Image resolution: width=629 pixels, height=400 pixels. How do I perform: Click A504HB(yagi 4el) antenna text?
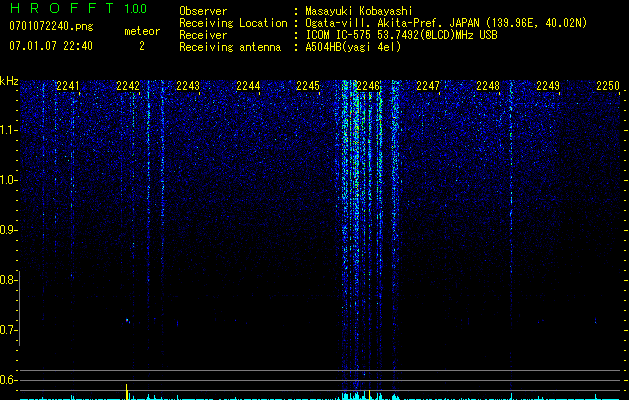353,47
